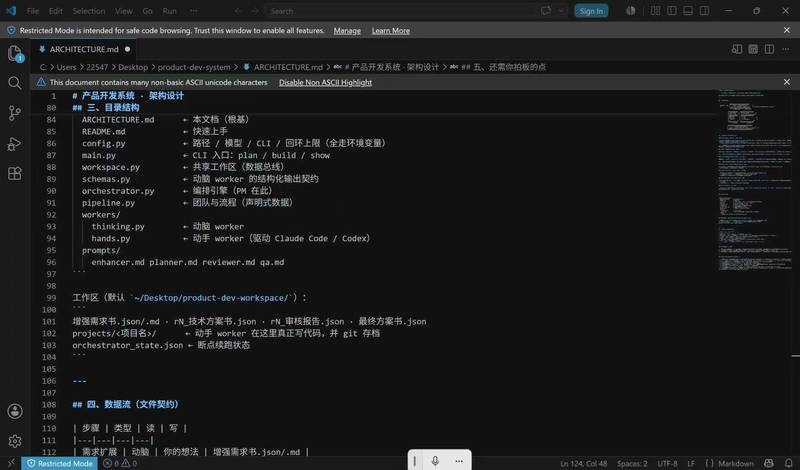Open the File menu

click(x=33, y=11)
